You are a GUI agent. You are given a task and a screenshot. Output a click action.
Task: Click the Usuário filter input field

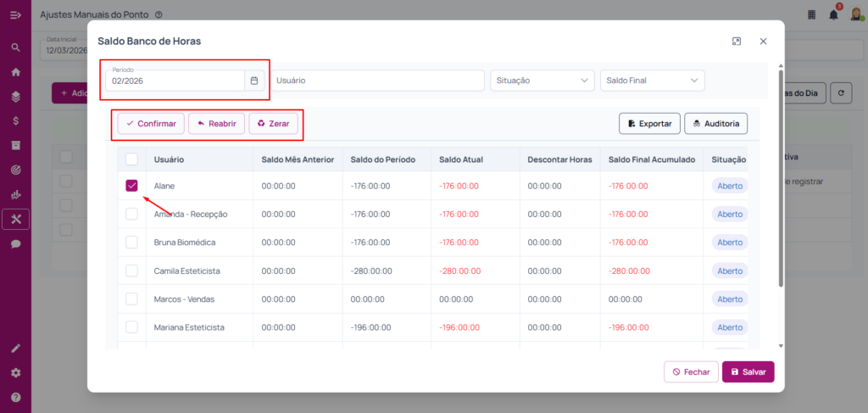[377, 81]
